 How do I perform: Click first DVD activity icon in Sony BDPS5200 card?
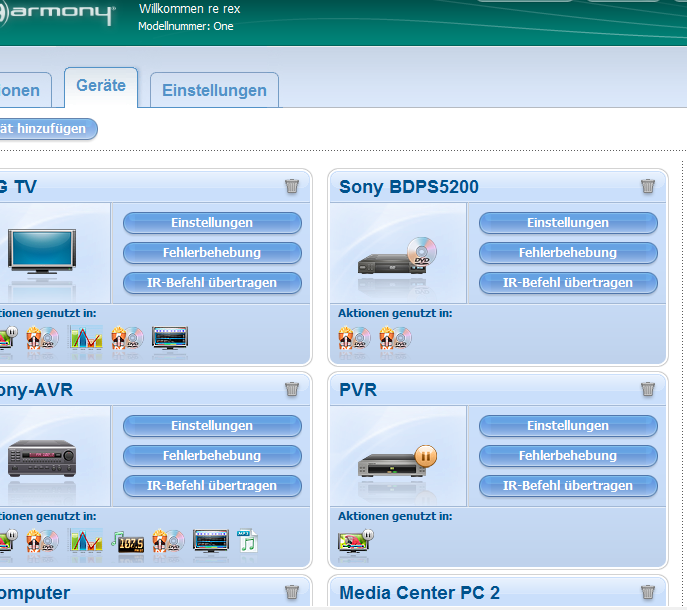(354, 338)
